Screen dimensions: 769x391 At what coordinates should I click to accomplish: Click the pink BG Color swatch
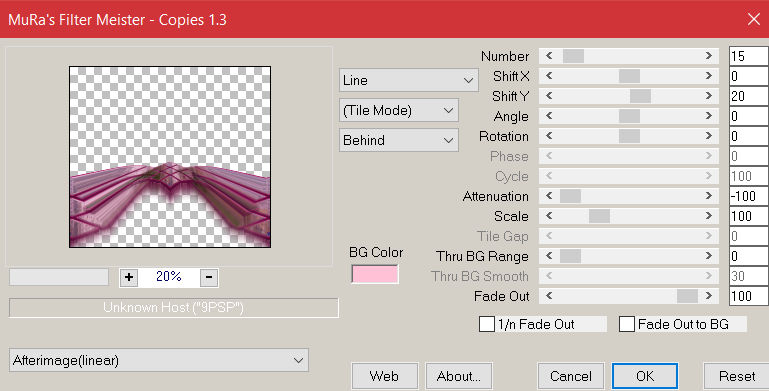375,274
